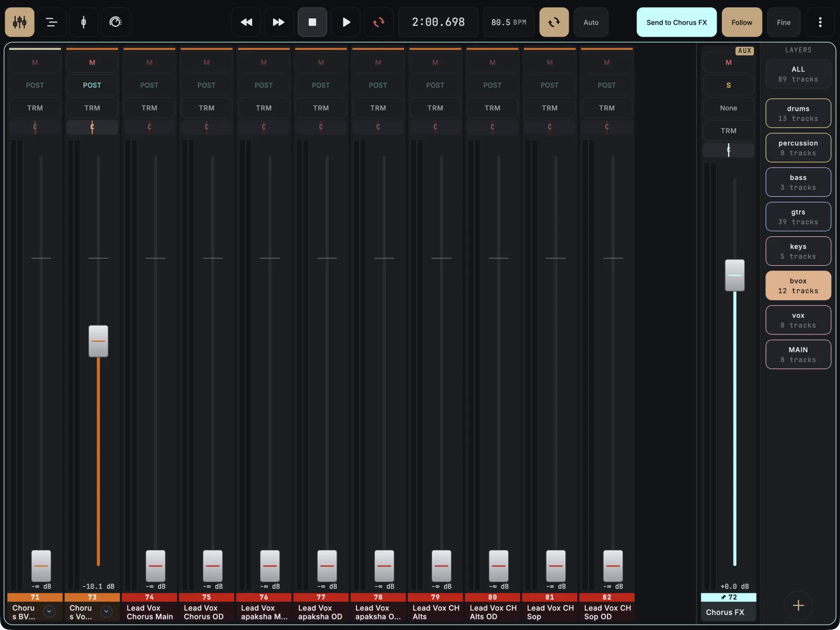
Task: Open TRM selector on track 82
Action: (607, 108)
